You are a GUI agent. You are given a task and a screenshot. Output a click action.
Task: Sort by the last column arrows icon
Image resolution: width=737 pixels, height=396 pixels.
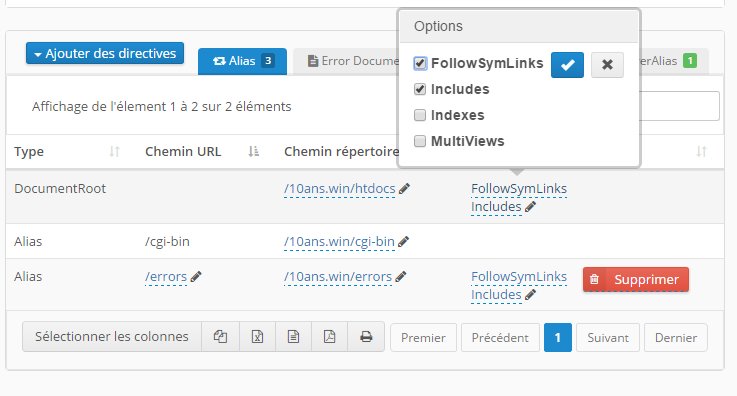(x=701, y=151)
